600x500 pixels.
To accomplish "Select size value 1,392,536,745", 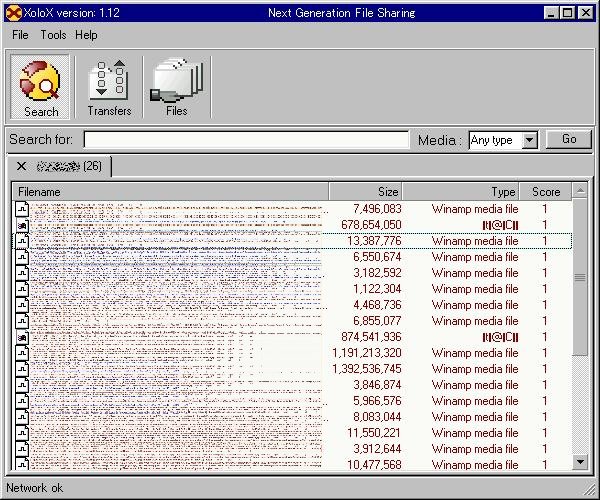I will coord(367,369).
